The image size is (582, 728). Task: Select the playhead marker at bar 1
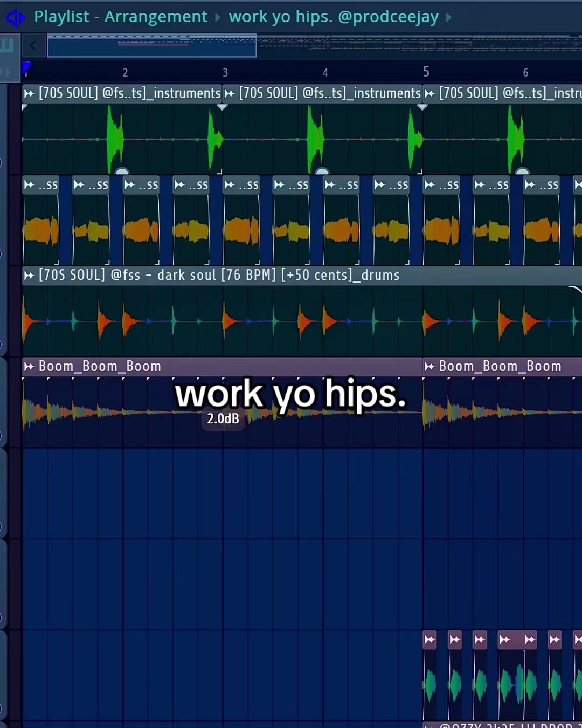point(26,68)
